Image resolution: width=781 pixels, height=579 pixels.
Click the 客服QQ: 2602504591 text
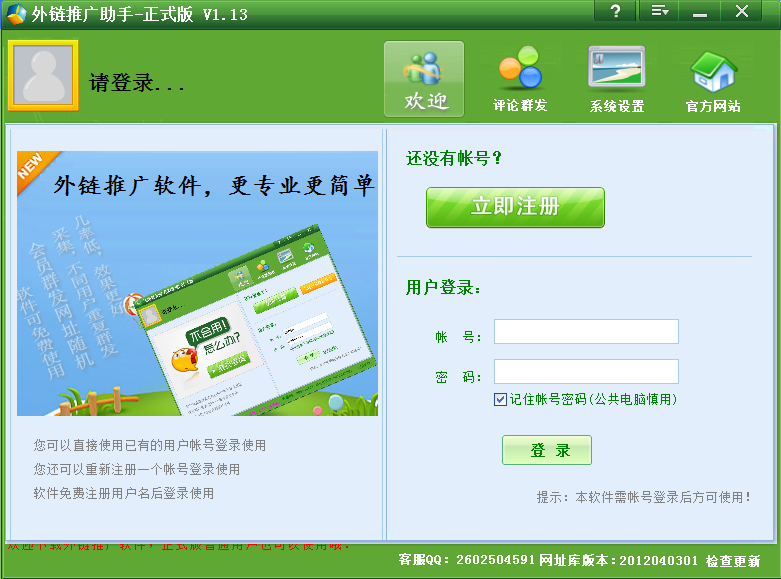coord(466,560)
